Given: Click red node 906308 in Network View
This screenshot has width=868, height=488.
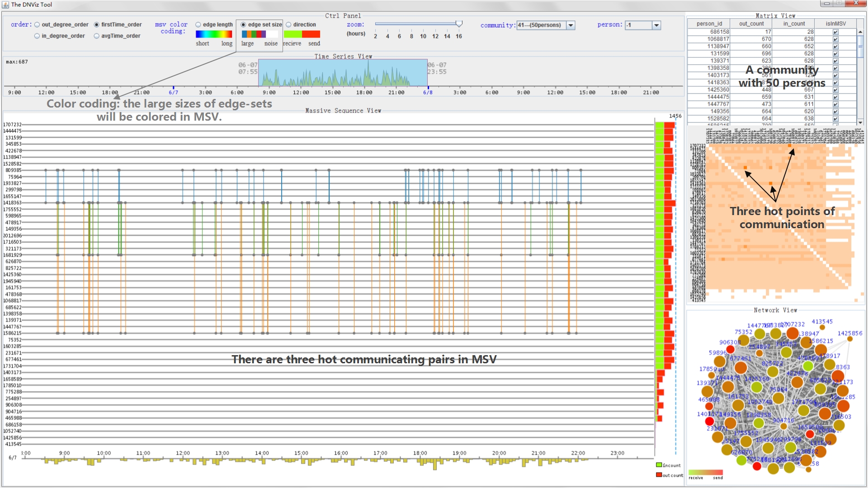Looking at the screenshot, I should 731,349.
